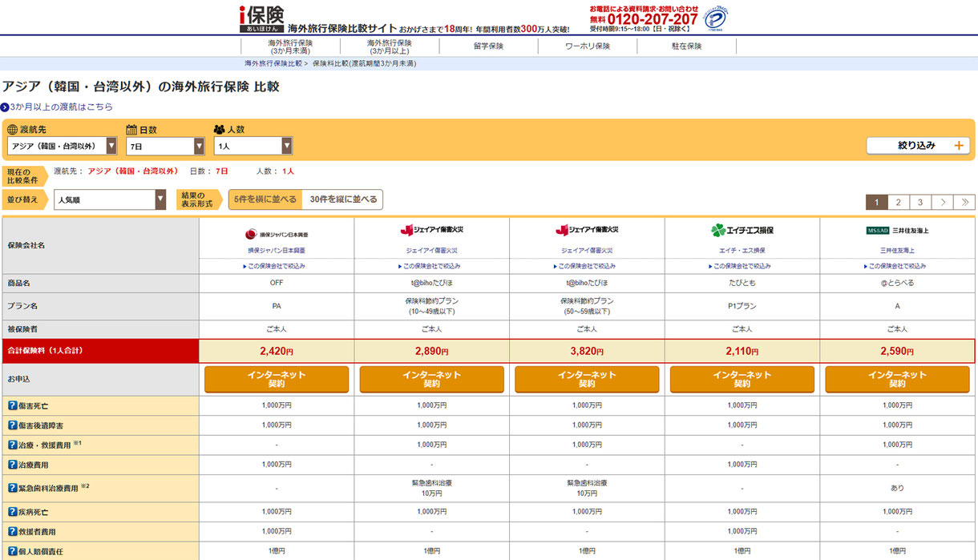This screenshot has height=560, width=978.
Task: Click the 2,590円 total premium cell
Action: pos(897,351)
